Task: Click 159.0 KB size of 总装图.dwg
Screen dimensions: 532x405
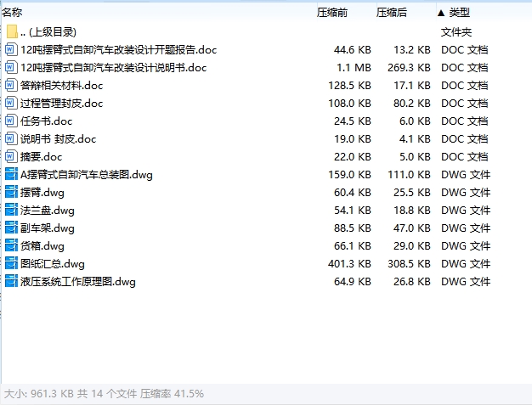Action: [x=349, y=175]
